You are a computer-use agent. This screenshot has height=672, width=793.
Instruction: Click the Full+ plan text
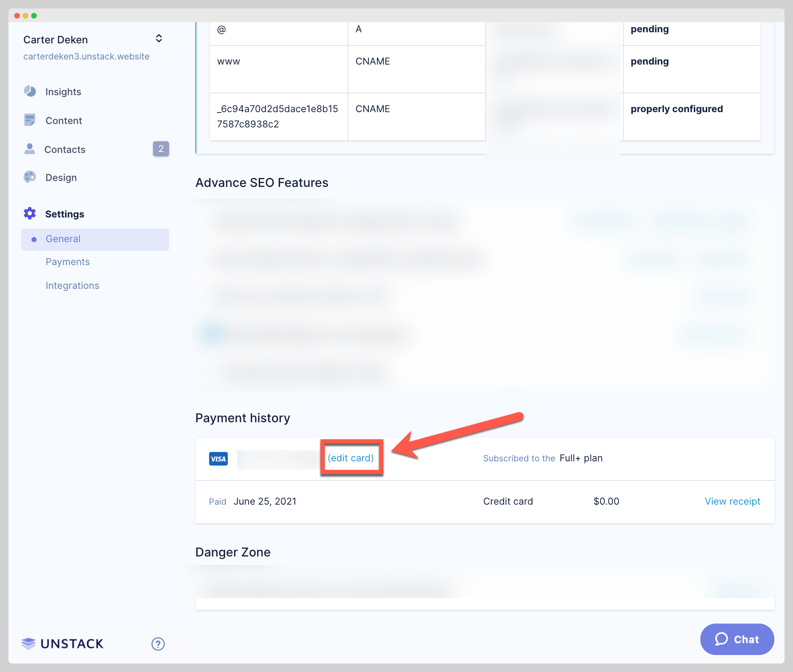pyautogui.click(x=581, y=458)
